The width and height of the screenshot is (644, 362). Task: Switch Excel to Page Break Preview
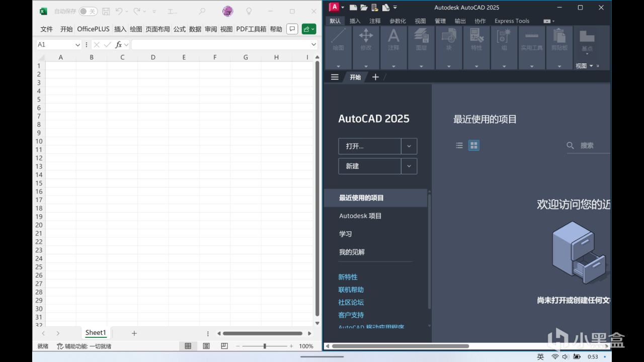pyautogui.click(x=224, y=346)
